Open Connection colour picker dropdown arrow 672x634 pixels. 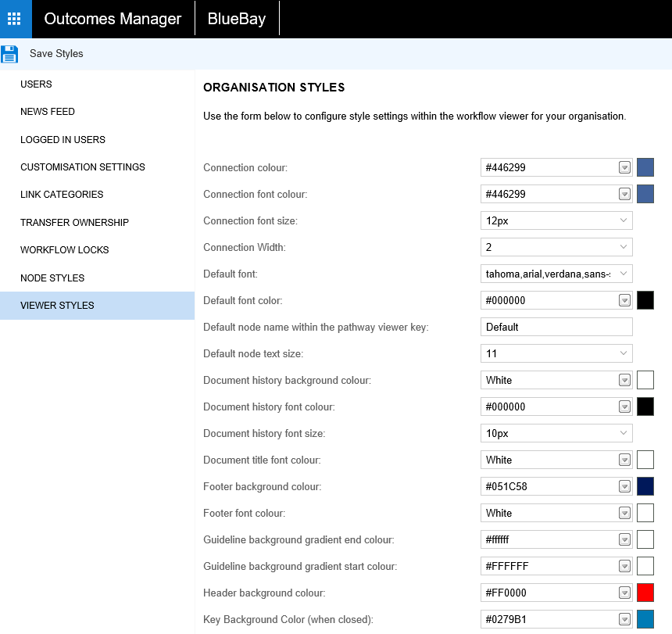point(624,167)
